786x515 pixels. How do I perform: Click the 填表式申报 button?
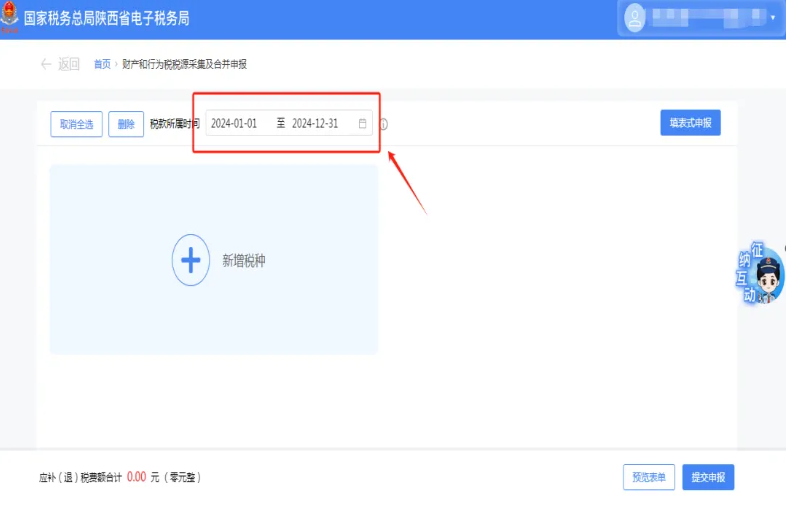pyautogui.click(x=690, y=123)
